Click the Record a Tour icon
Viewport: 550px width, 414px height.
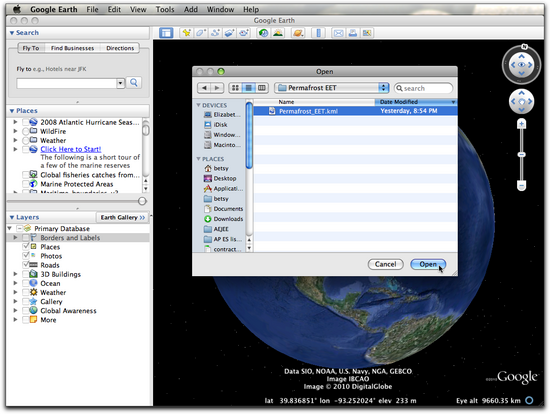click(x=244, y=33)
